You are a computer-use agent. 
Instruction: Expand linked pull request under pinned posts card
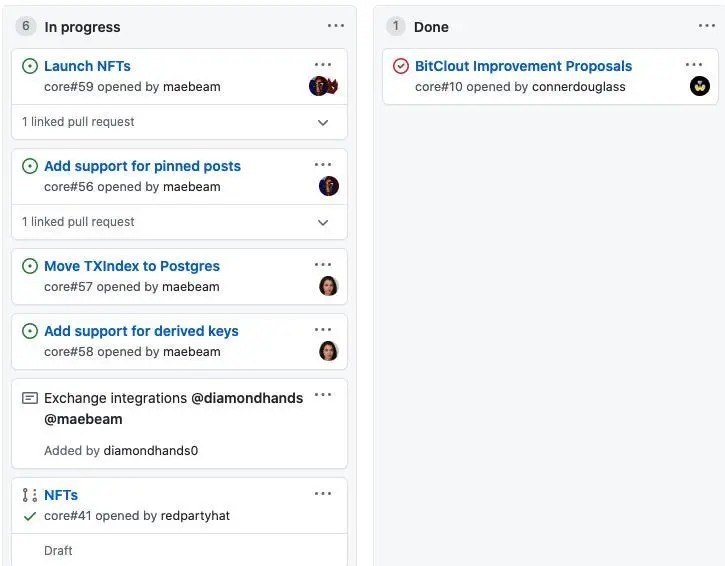pos(323,222)
